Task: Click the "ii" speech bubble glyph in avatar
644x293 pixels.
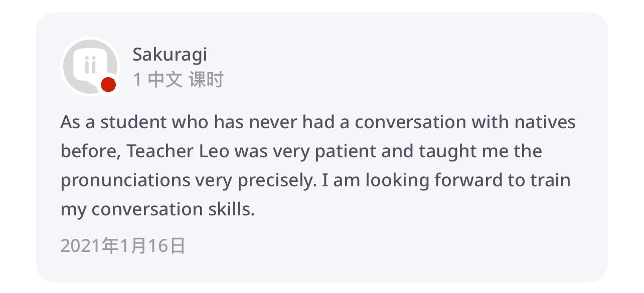Action: [90, 66]
